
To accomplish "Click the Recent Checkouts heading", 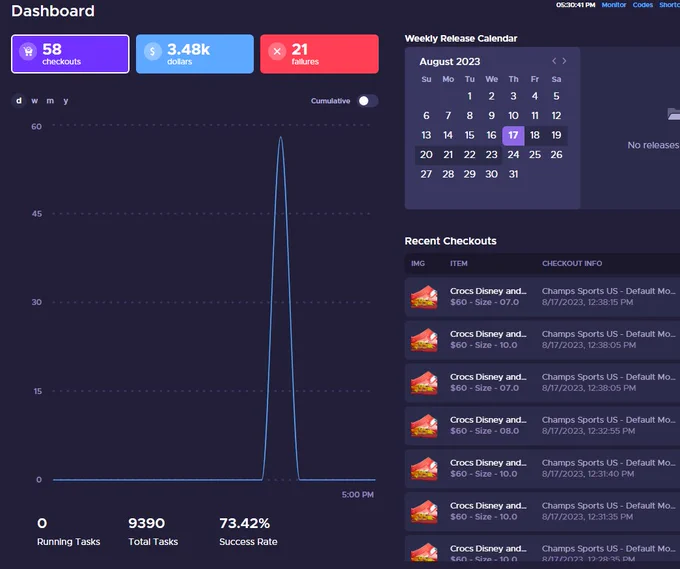I will [450, 241].
